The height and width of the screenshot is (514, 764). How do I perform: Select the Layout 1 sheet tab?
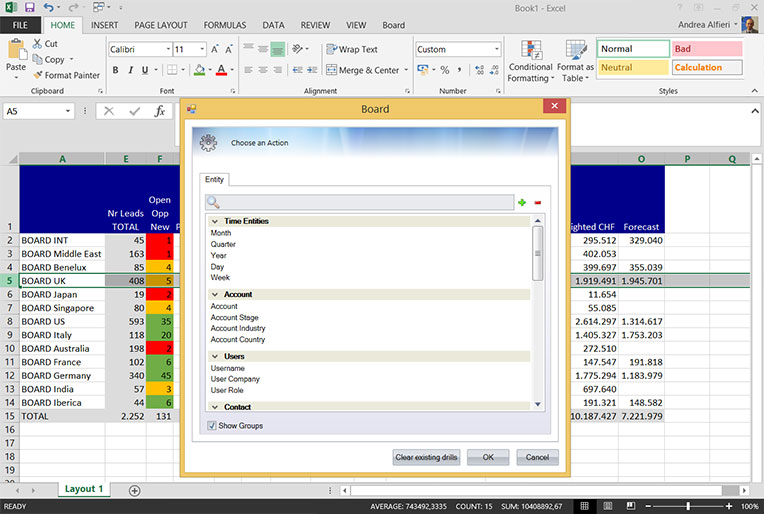coord(84,489)
